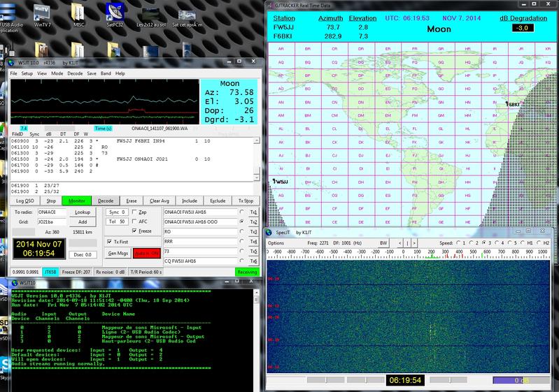This screenshot has height=392, width=559.
Task: Click the Clear Avg button
Action: coord(159,201)
